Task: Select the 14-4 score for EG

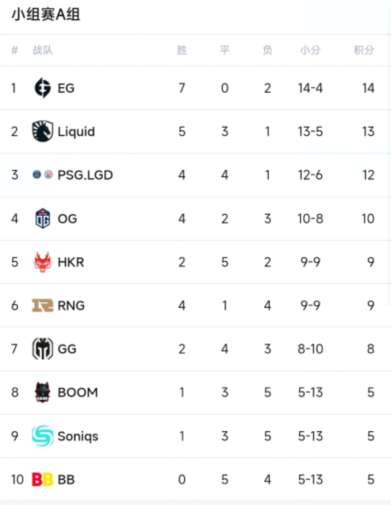Action: click(310, 88)
